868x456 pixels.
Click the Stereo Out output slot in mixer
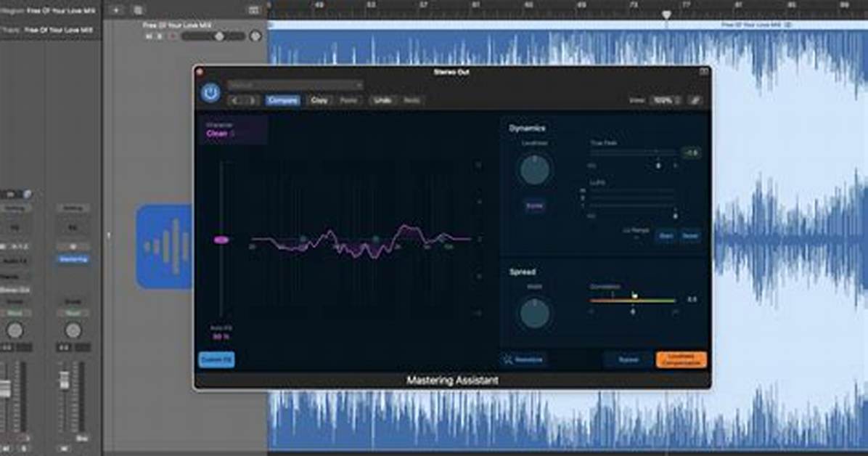tap(15, 290)
